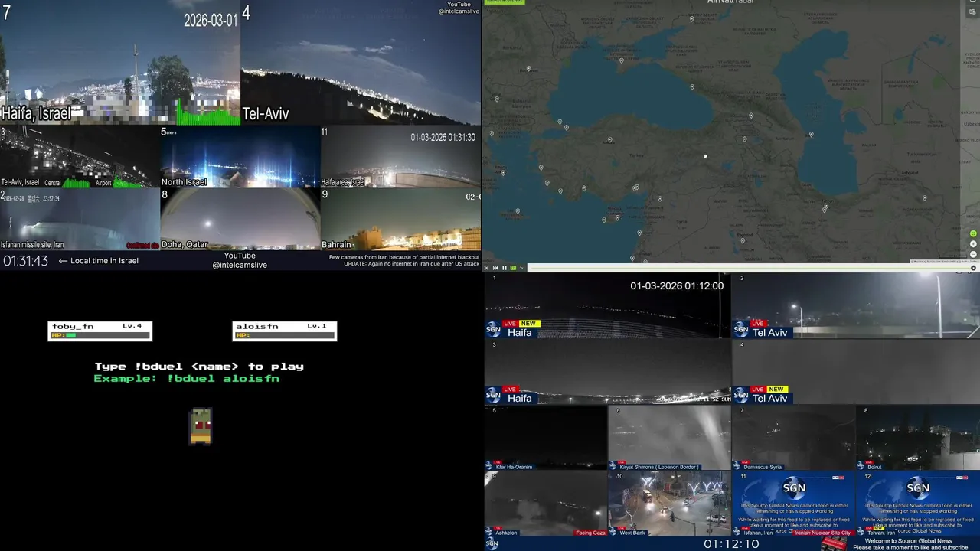Click SGN logo on Haifa camera 1 label
Viewport: 980px width, 551px height.
pyautogui.click(x=493, y=330)
